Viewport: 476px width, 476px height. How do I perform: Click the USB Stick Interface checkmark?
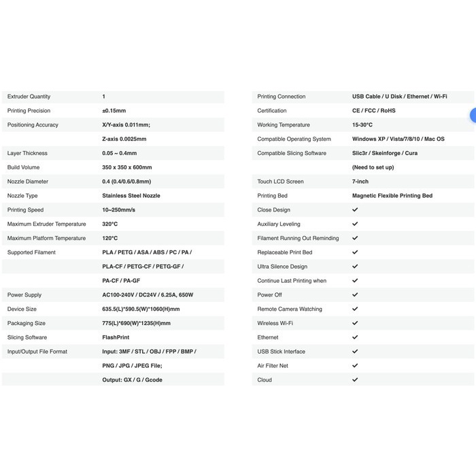click(x=355, y=352)
